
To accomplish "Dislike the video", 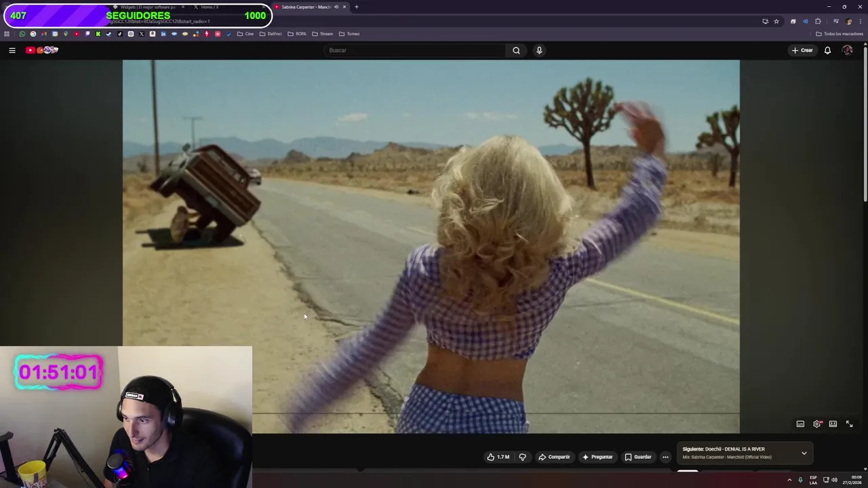I will 522,457.
